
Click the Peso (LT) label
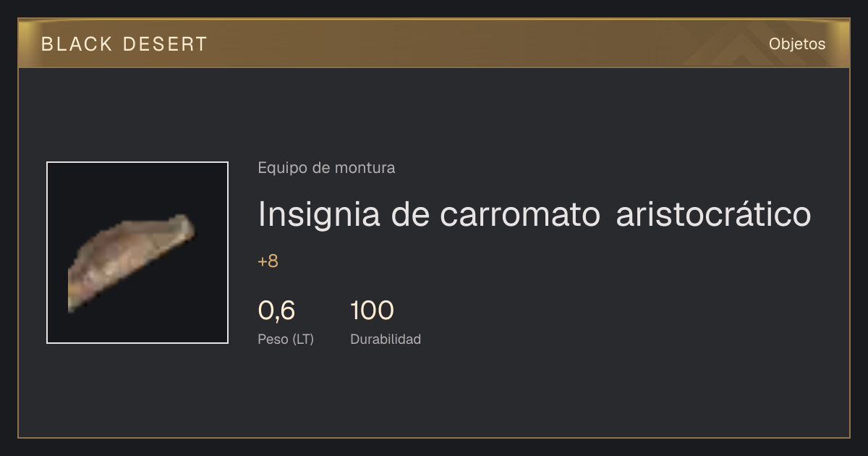click(286, 339)
